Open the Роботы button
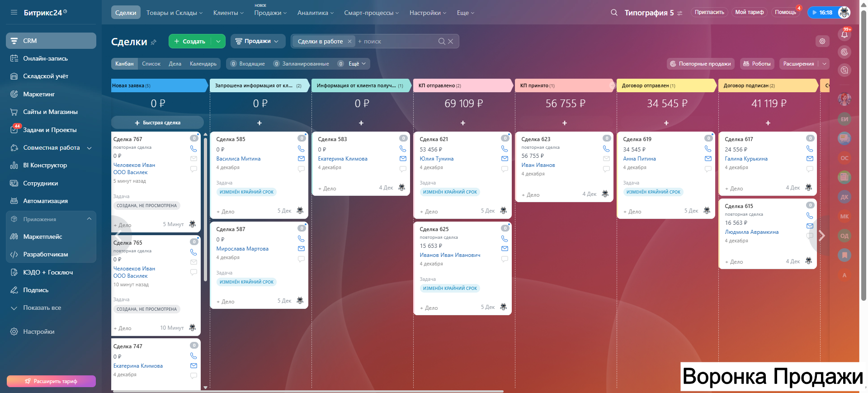 [x=757, y=64]
